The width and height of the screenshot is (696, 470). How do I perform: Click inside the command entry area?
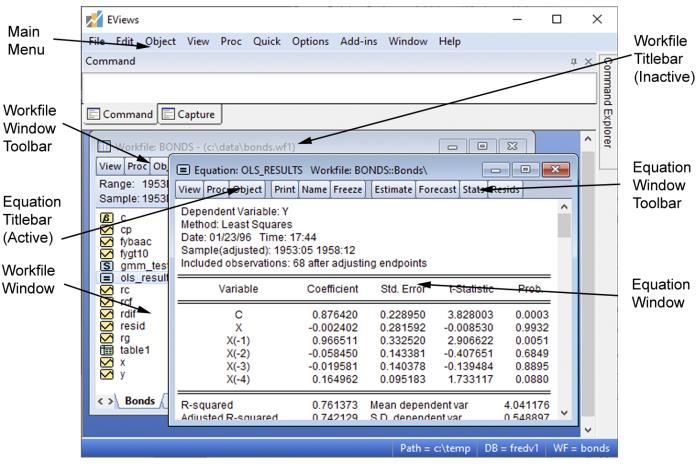coord(339,88)
